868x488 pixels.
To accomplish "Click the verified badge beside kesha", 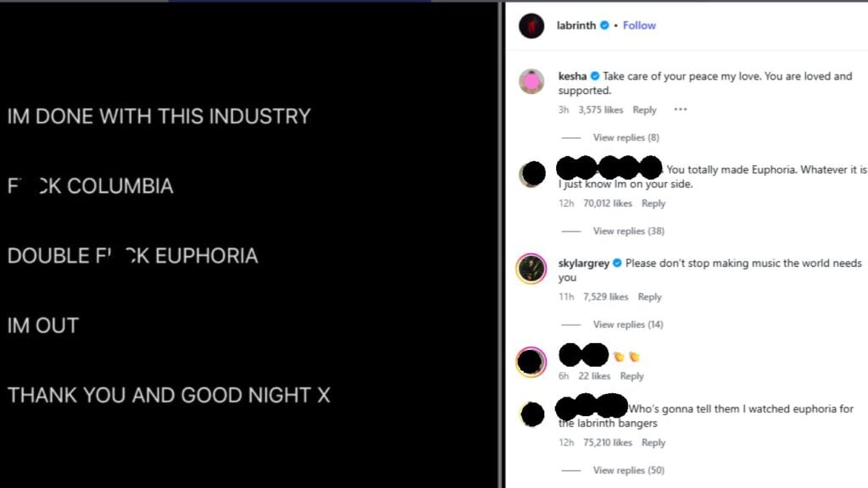I will pyautogui.click(x=595, y=76).
